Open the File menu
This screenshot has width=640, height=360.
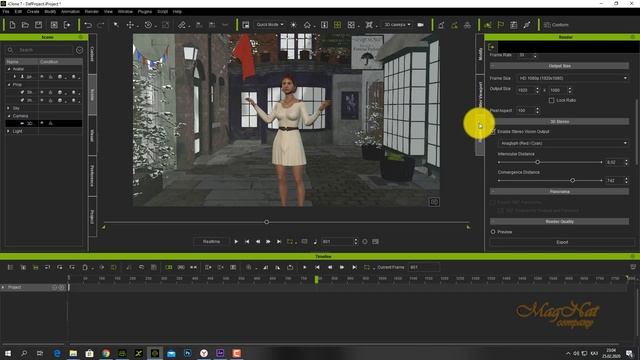(6, 11)
